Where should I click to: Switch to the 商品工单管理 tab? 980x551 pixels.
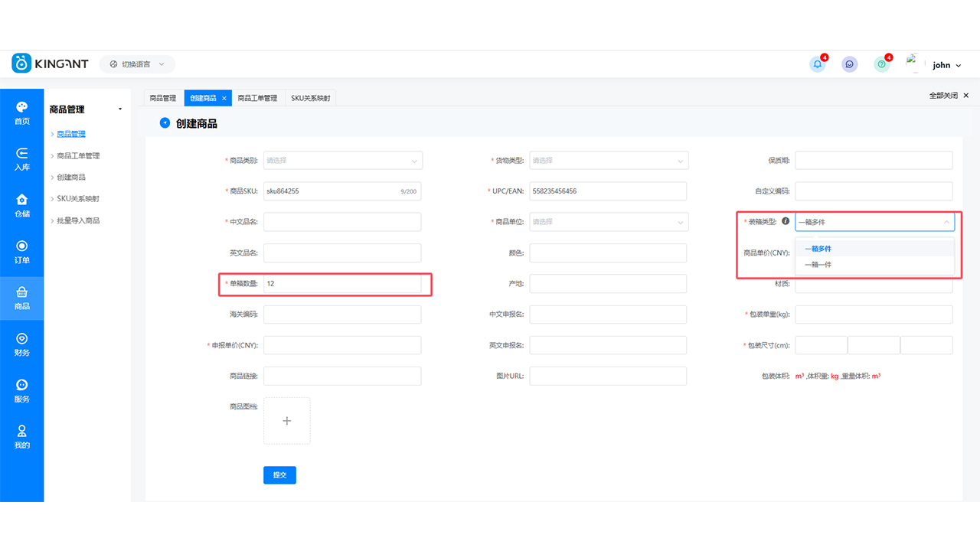[257, 98]
